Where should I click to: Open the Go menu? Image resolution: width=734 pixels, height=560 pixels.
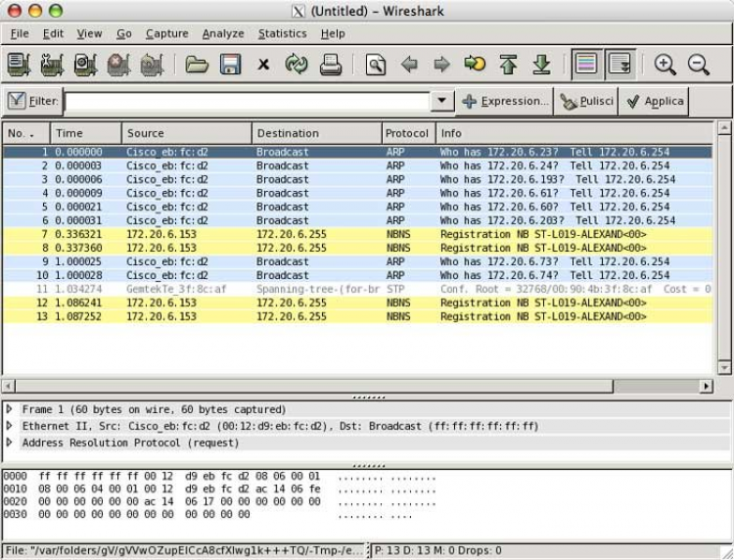pos(124,33)
